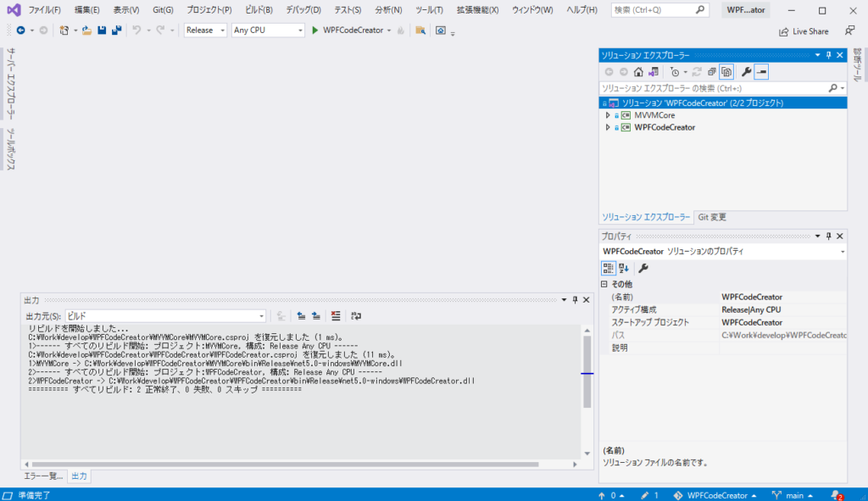Click the Undo arrow in the toolbar
The image size is (868, 501).
point(136,31)
